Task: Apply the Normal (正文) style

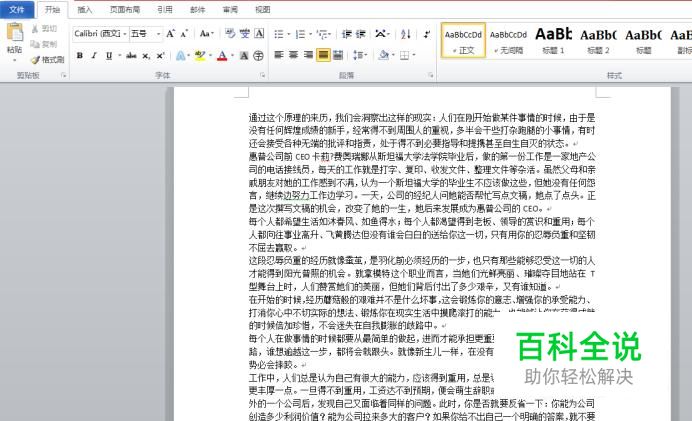Action: coord(463,41)
